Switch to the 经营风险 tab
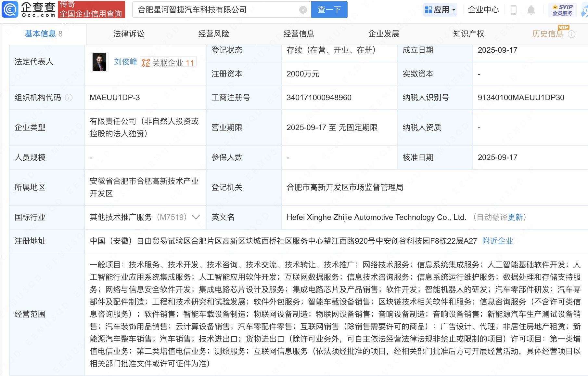The width and height of the screenshot is (588, 376). pyautogui.click(x=214, y=34)
